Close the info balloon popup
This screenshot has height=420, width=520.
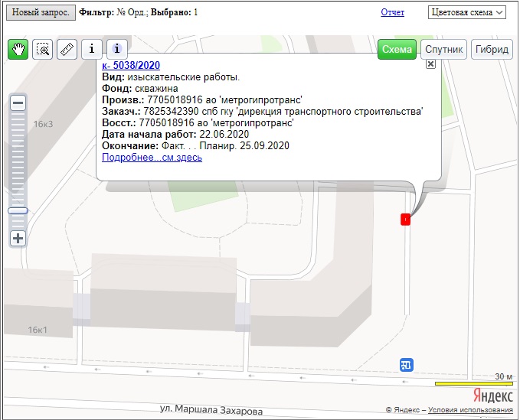point(430,65)
